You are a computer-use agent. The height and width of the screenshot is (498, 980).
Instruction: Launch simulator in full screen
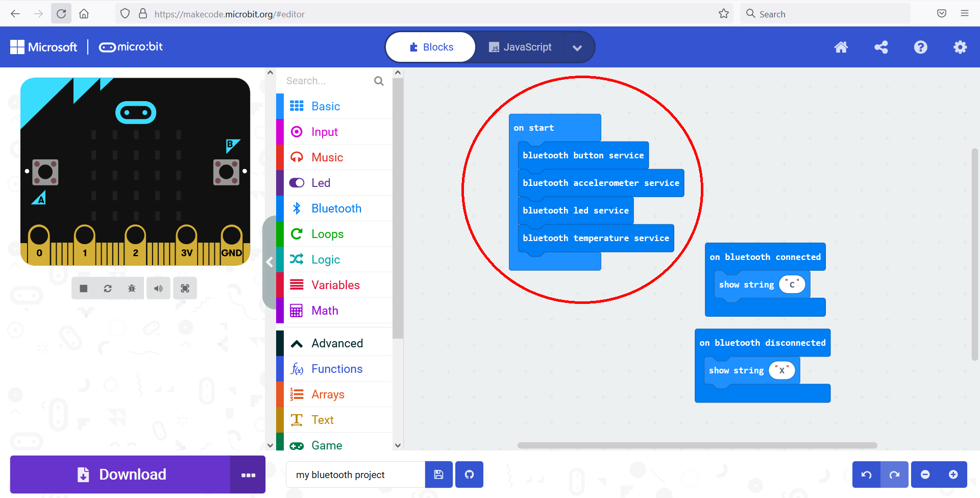185,289
